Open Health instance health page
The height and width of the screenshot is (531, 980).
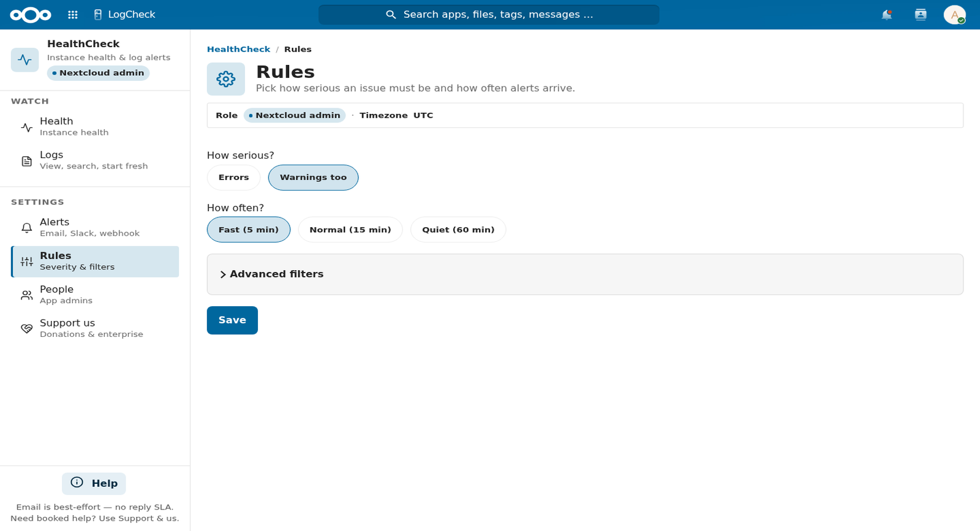(x=95, y=127)
